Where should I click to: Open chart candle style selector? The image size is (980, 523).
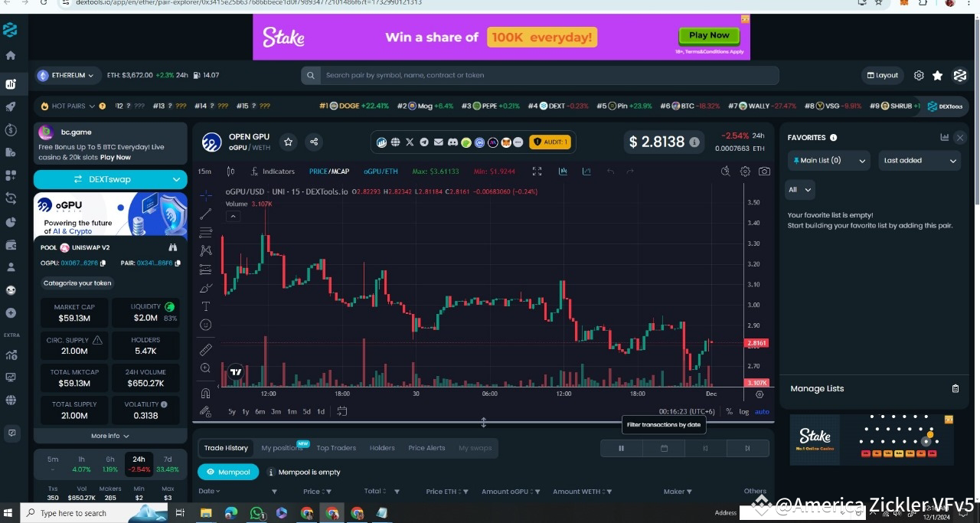click(x=230, y=172)
